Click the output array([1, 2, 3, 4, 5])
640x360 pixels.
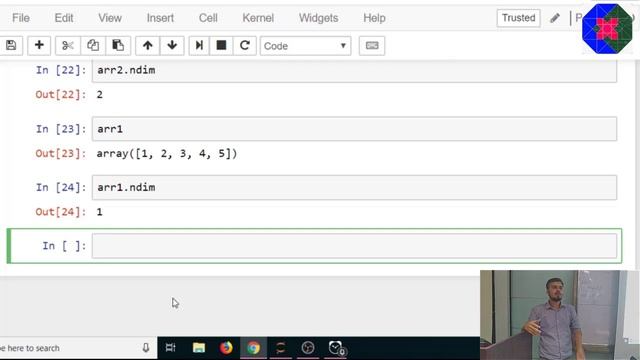pos(167,153)
